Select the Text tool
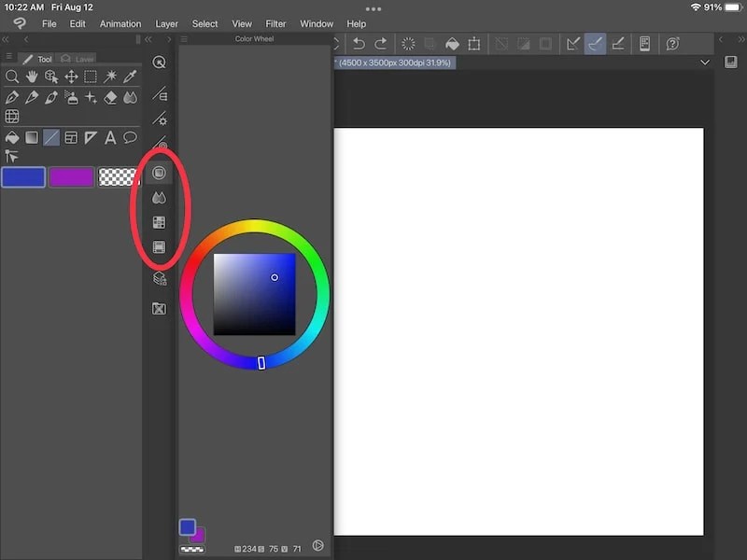The image size is (747, 560). pyautogui.click(x=111, y=136)
